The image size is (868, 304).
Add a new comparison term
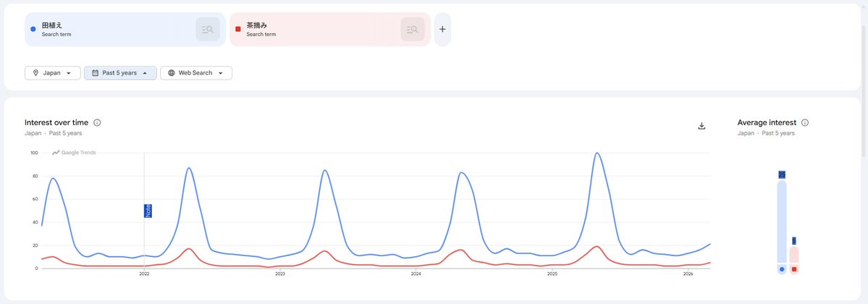(x=442, y=30)
